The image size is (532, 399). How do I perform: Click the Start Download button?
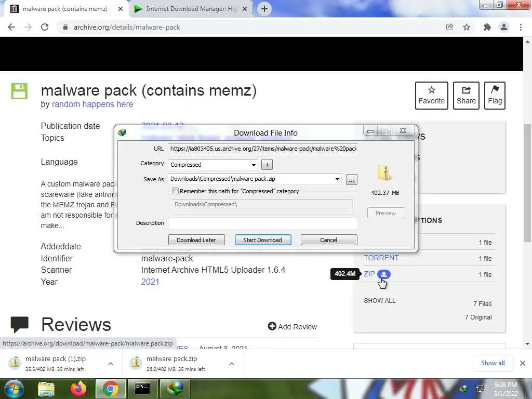coord(262,240)
